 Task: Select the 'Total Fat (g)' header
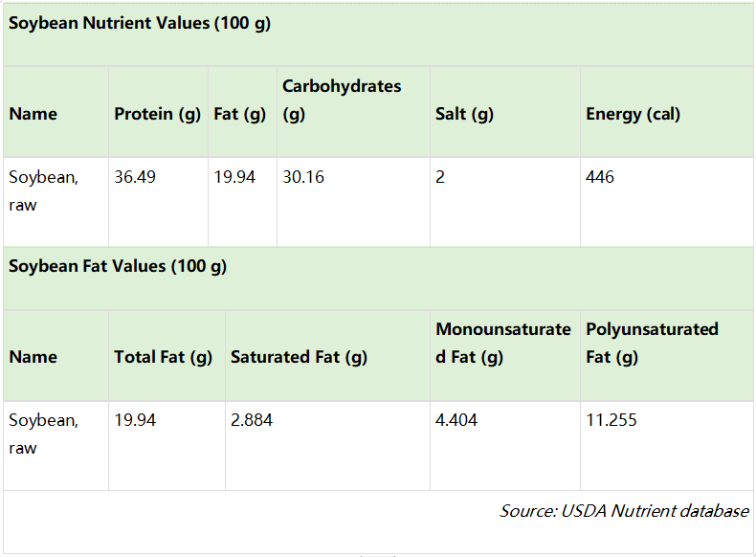coord(163,357)
